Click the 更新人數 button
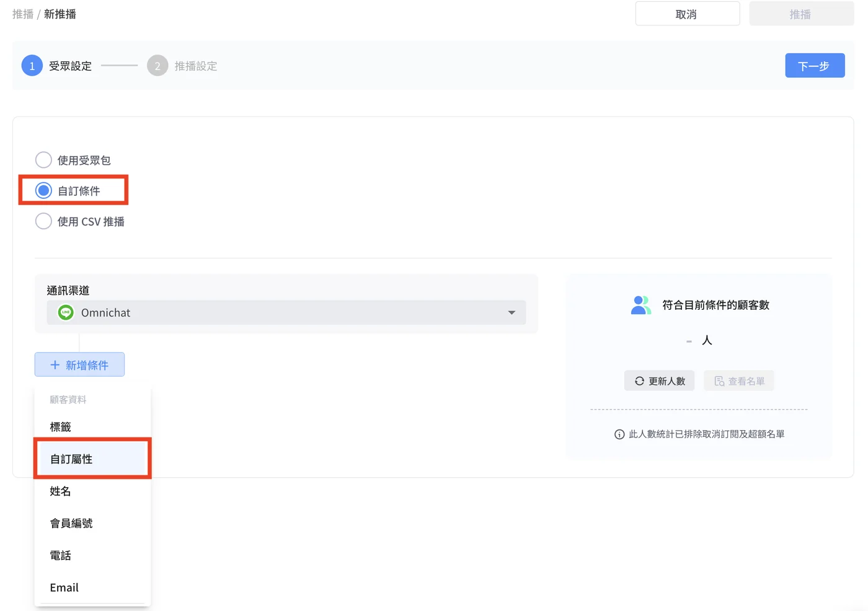The image size is (868, 611). (x=659, y=381)
